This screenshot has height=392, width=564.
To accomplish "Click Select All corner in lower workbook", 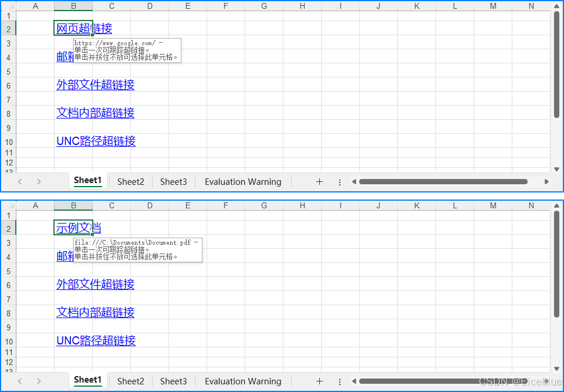I will point(9,206).
